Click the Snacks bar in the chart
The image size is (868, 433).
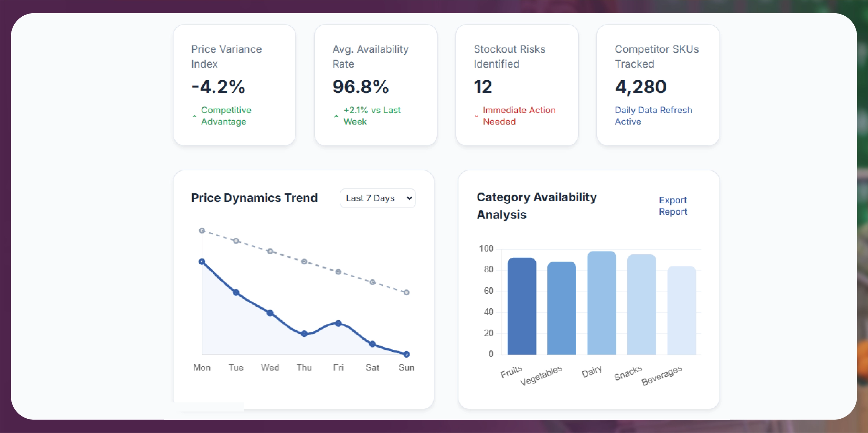(x=641, y=305)
